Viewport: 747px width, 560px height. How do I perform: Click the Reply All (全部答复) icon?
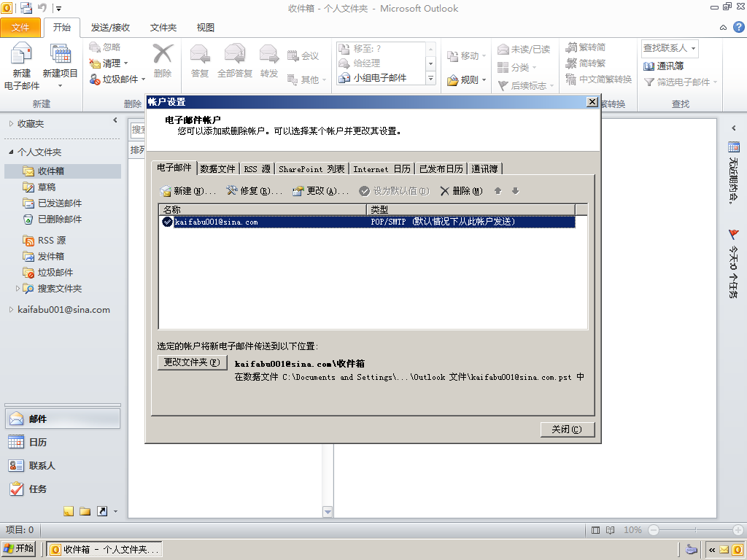click(234, 54)
